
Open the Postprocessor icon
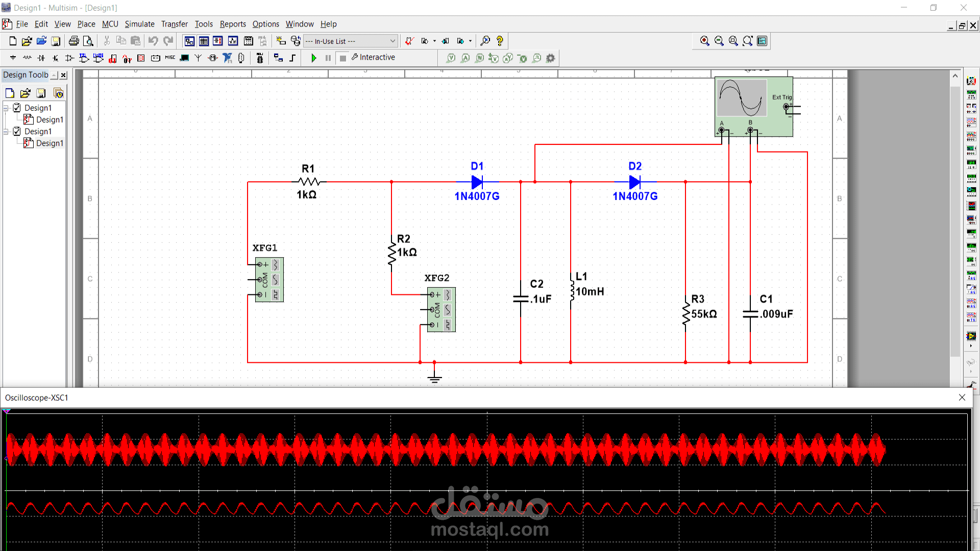(249, 41)
